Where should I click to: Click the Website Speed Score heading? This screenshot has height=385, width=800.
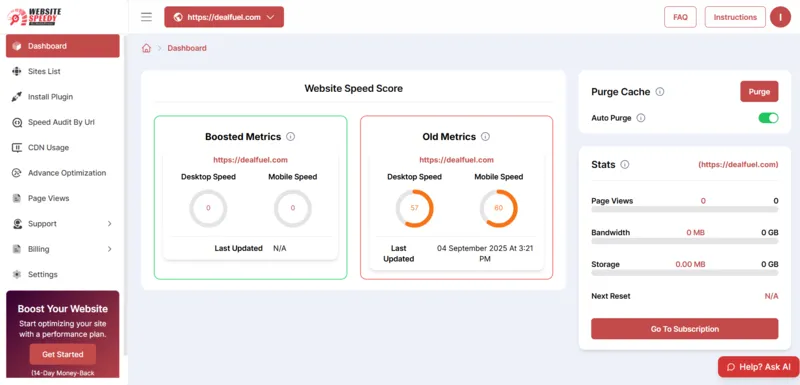354,88
